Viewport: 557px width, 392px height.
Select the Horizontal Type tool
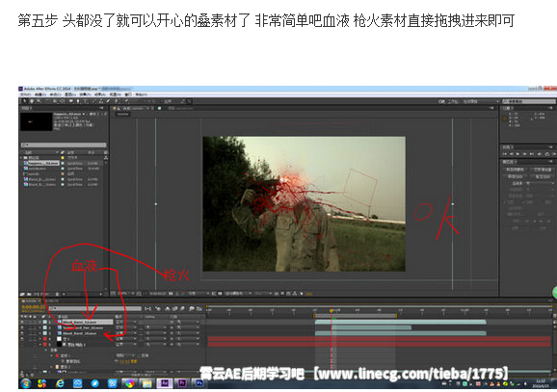85,101
